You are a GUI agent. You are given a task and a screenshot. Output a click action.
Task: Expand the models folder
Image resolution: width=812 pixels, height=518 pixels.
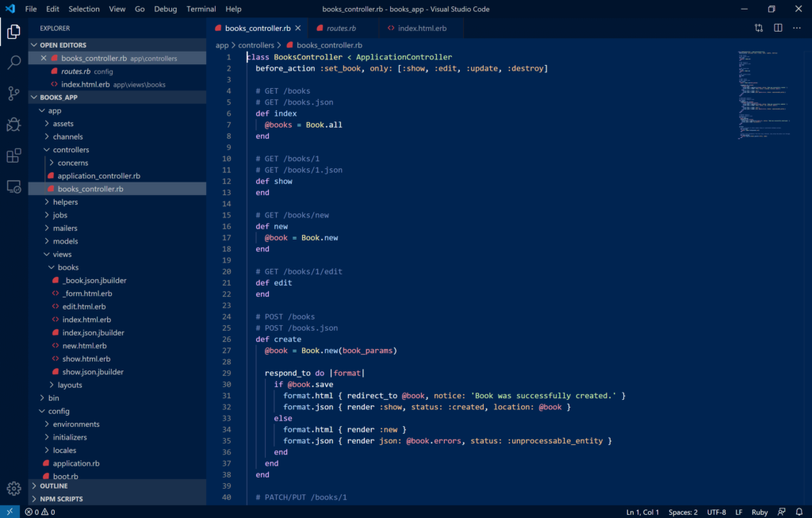(x=65, y=241)
